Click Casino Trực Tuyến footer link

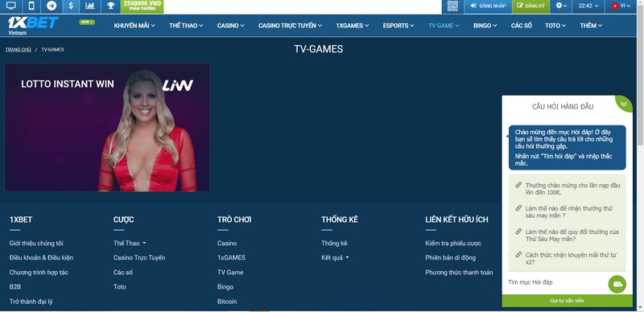click(139, 258)
